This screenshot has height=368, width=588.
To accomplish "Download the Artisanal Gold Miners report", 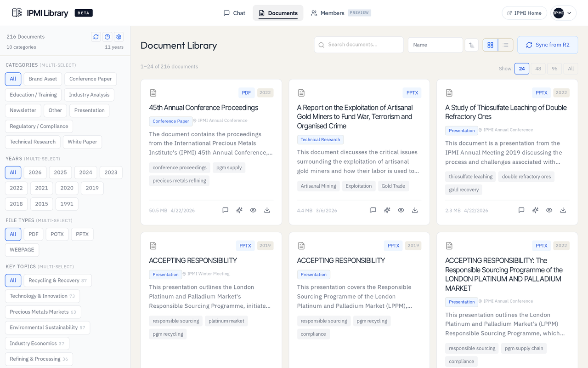I will [x=415, y=210].
